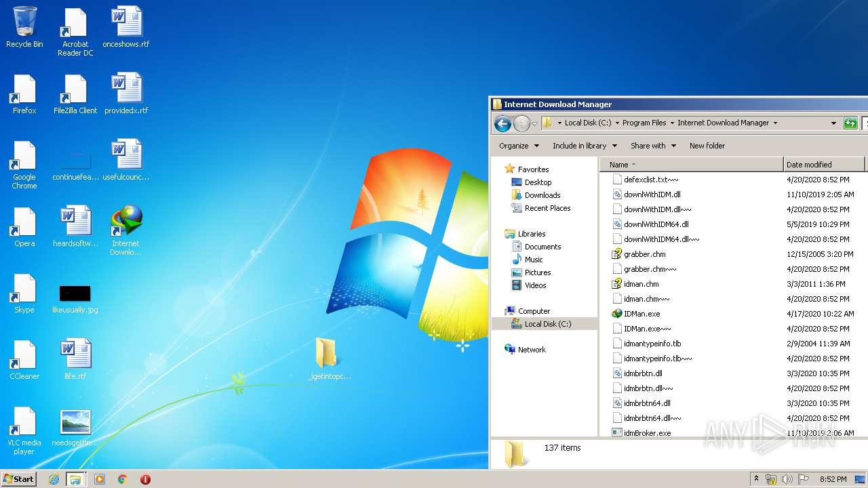
Task: Open Opera desktop shortcut
Action: coord(24,226)
